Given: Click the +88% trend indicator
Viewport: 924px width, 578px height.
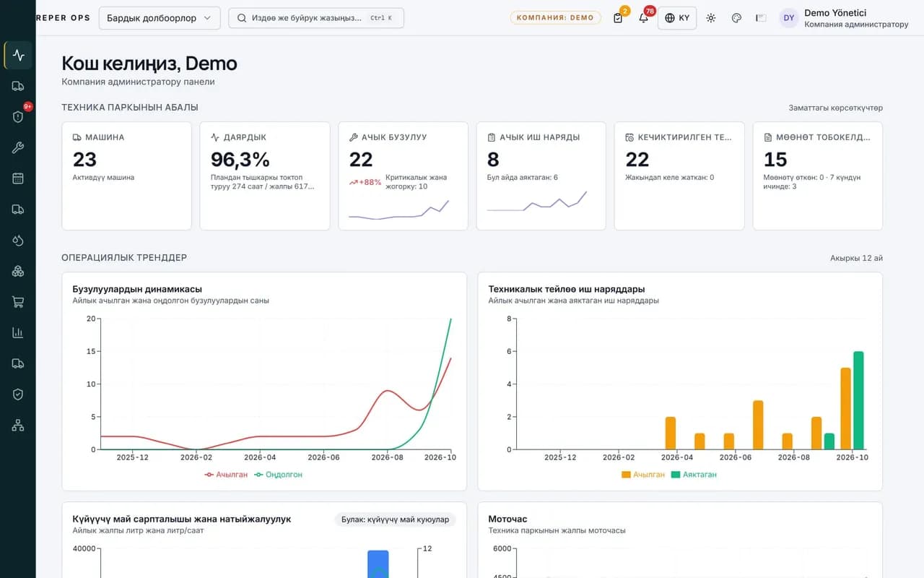Looking at the screenshot, I should 365,182.
